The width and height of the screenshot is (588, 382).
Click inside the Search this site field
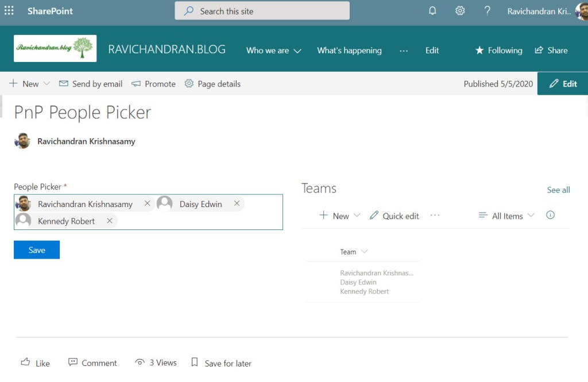[262, 11]
